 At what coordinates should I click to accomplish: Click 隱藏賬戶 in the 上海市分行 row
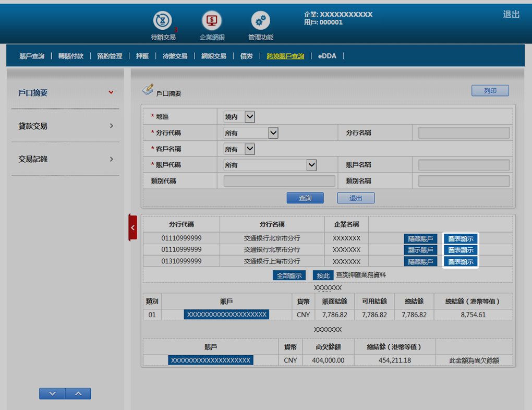click(420, 262)
